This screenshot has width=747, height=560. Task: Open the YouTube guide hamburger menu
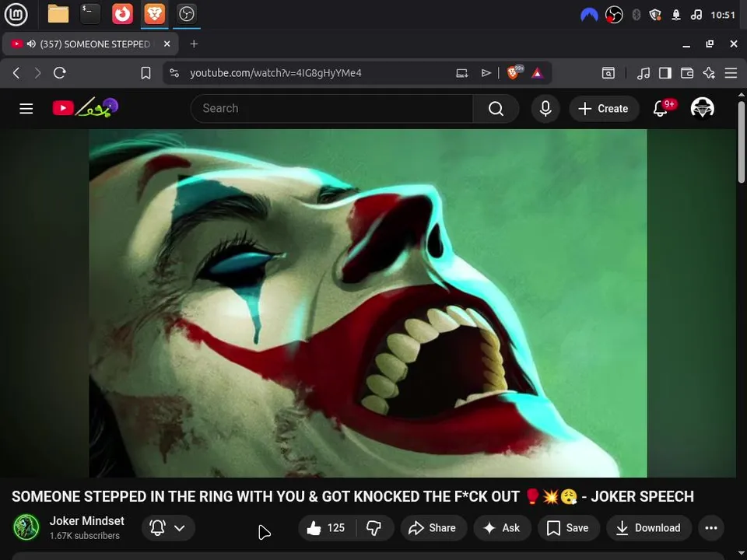(x=26, y=109)
